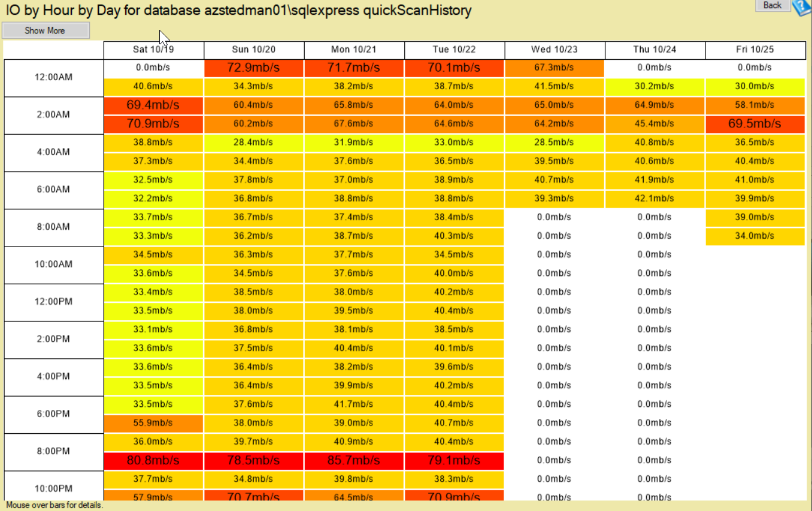The width and height of the screenshot is (812, 511).
Task: Open the help question mark icon
Action: [x=801, y=7]
